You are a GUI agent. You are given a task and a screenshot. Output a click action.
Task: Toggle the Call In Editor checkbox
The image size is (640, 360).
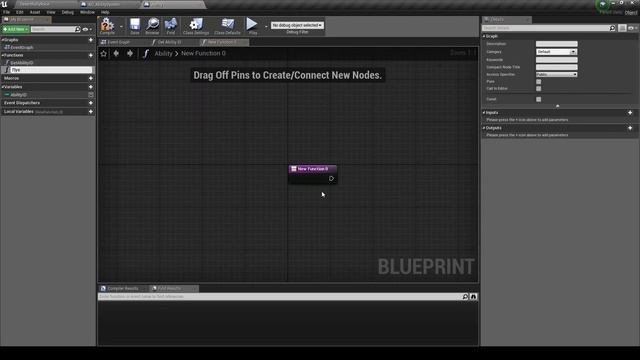(x=538, y=89)
